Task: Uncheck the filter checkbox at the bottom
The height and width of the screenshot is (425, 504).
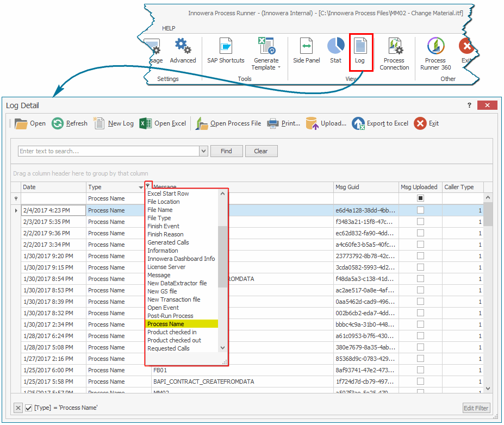Action: pyautogui.click(x=28, y=408)
